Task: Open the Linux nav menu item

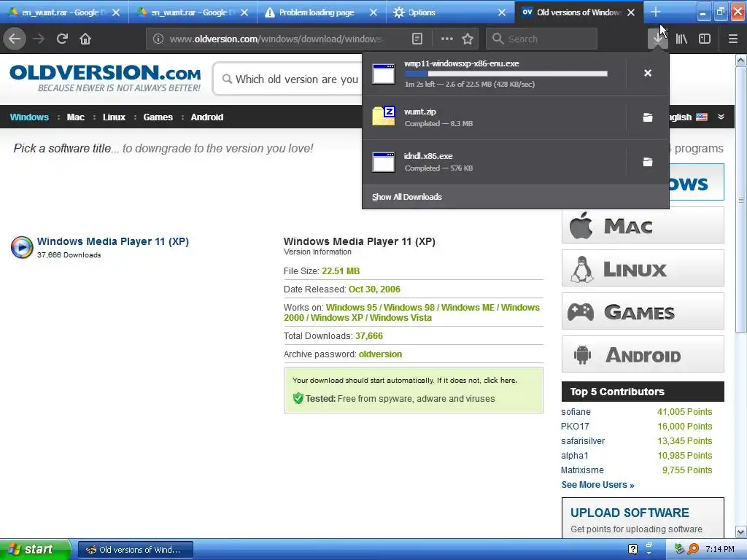Action: pos(115,117)
